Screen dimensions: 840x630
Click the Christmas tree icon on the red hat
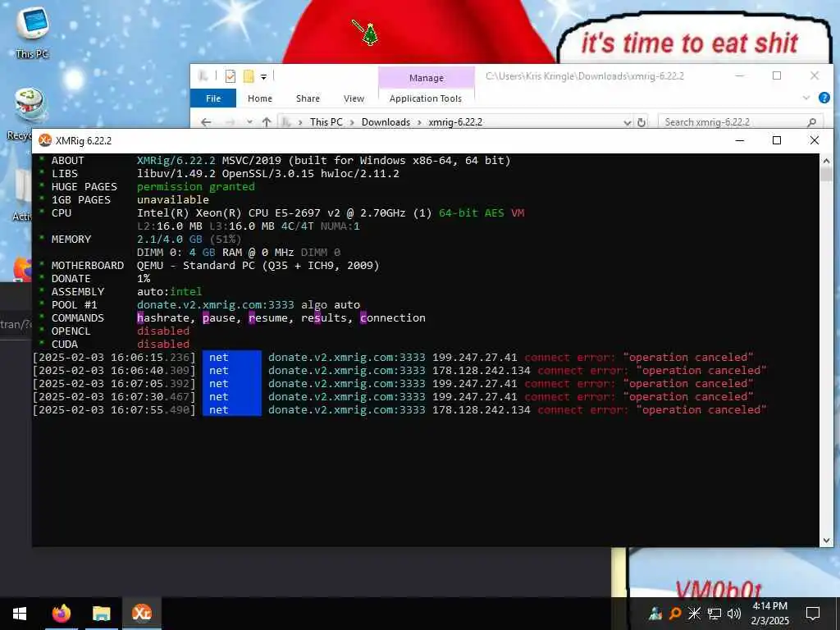point(370,34)
